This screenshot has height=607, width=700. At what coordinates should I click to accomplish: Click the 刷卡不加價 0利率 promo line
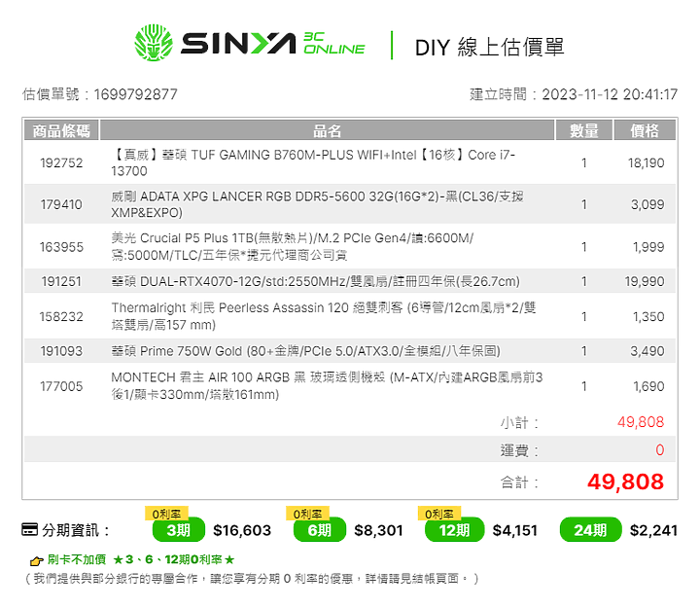[x=141, y=559]
